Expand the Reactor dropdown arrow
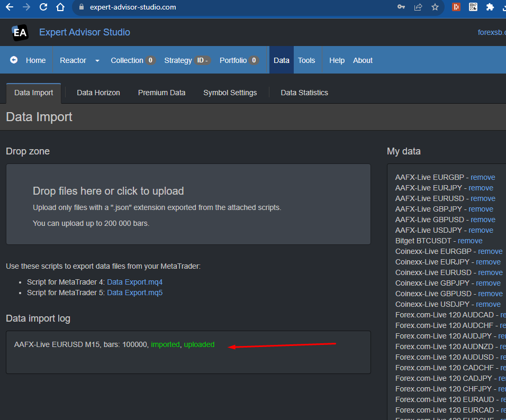The image size is (506, 420). click(97, 61)
